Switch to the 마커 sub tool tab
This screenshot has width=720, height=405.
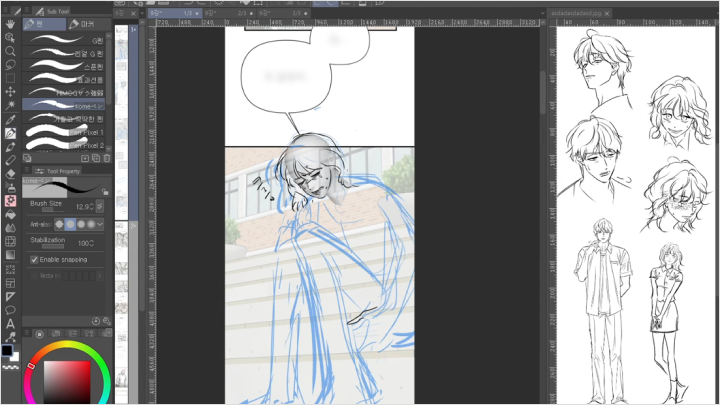87,24
